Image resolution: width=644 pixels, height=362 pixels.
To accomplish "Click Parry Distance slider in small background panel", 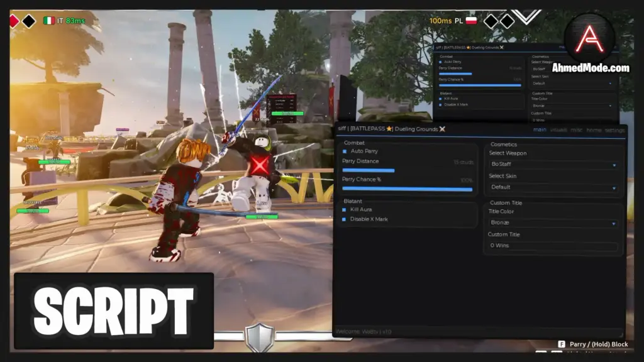I will pyautogui.click(x=480, y=74).
